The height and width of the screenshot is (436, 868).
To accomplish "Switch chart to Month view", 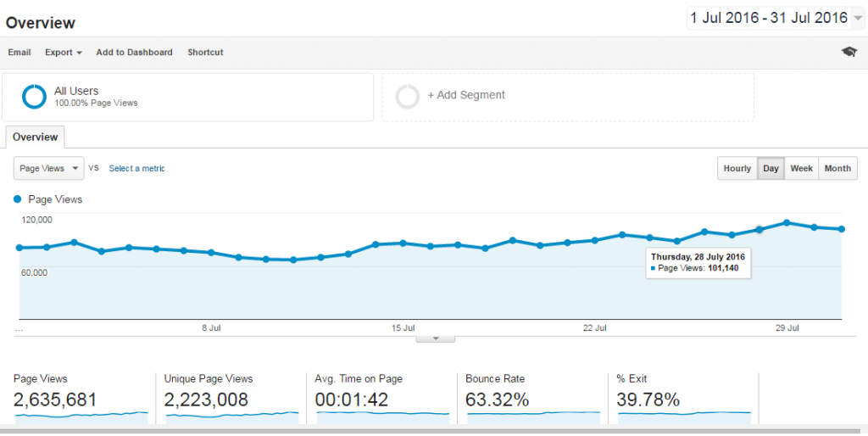I will pyautogui.click(x=837, y=168).
